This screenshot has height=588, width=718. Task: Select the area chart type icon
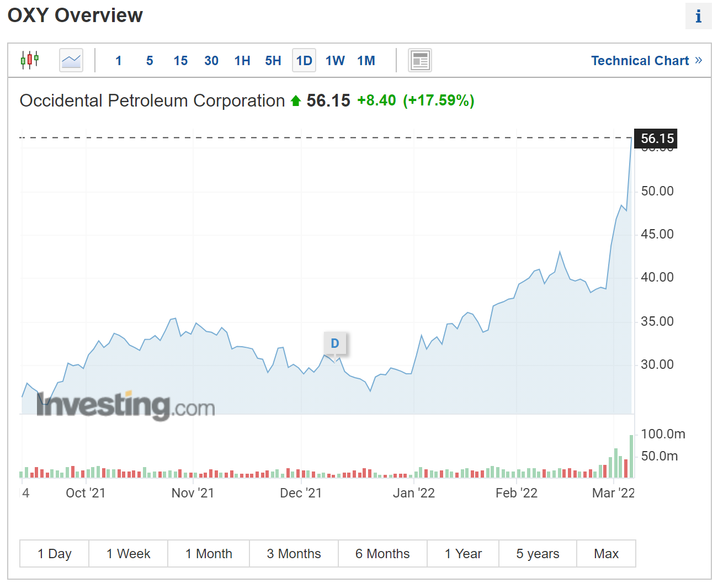(71, 60)
